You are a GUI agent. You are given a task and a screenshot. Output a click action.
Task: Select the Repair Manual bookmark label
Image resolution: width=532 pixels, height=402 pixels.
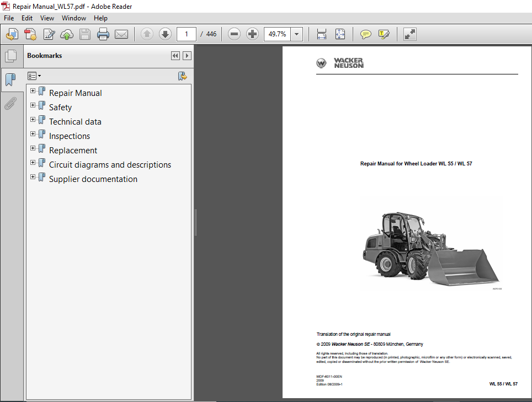(x=75, y=93)
